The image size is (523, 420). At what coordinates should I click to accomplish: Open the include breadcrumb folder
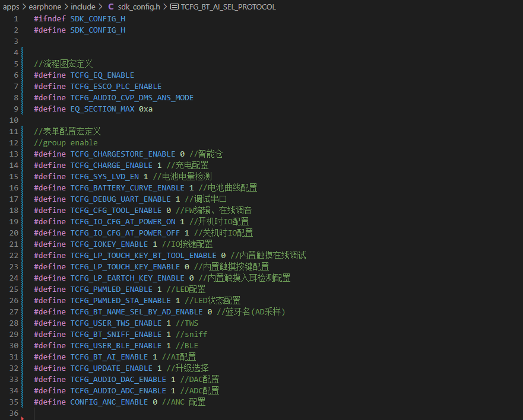coord(83,7)
